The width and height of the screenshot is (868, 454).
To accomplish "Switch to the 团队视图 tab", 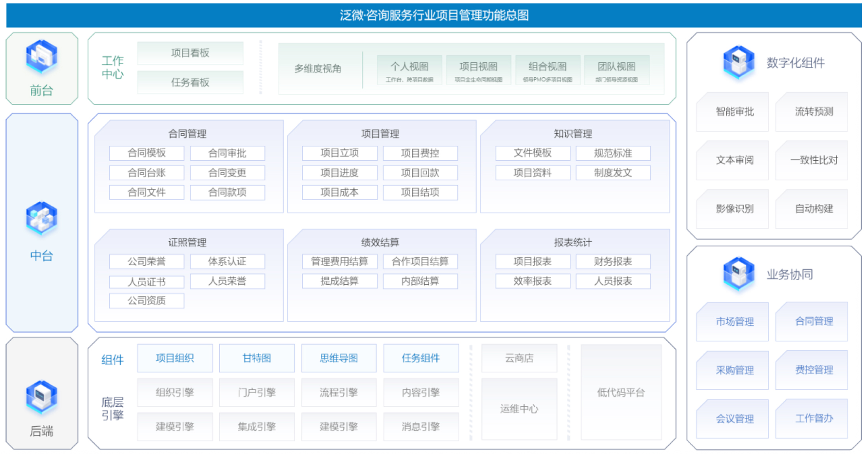I will (616, 69).
